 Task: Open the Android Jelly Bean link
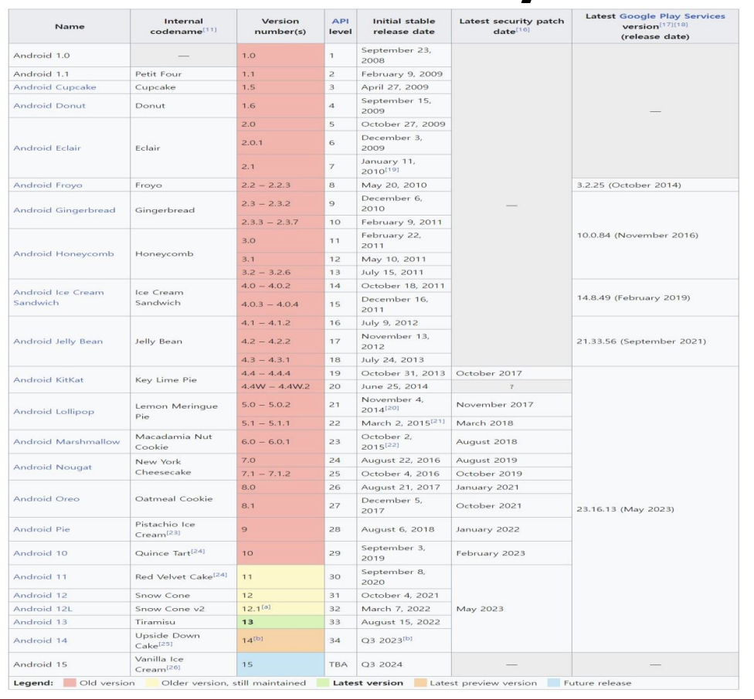[x=58, y=341]
